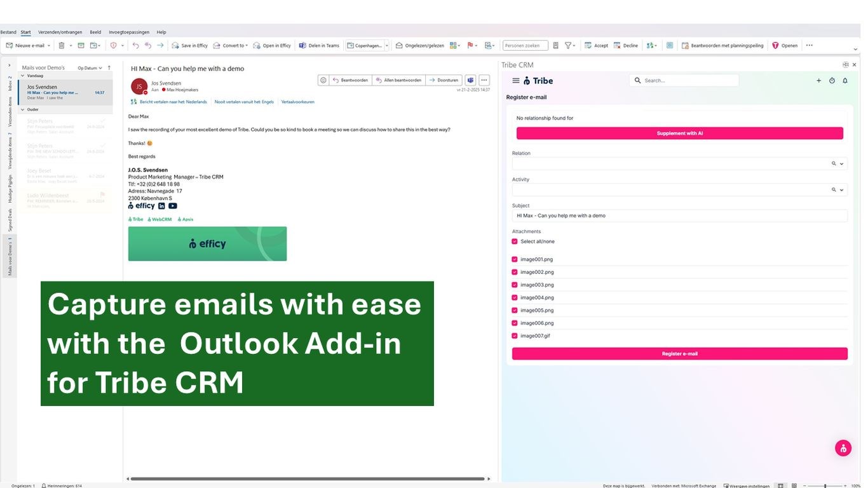
Task: Click the Personen zoeken field
Action: [526, 46]
